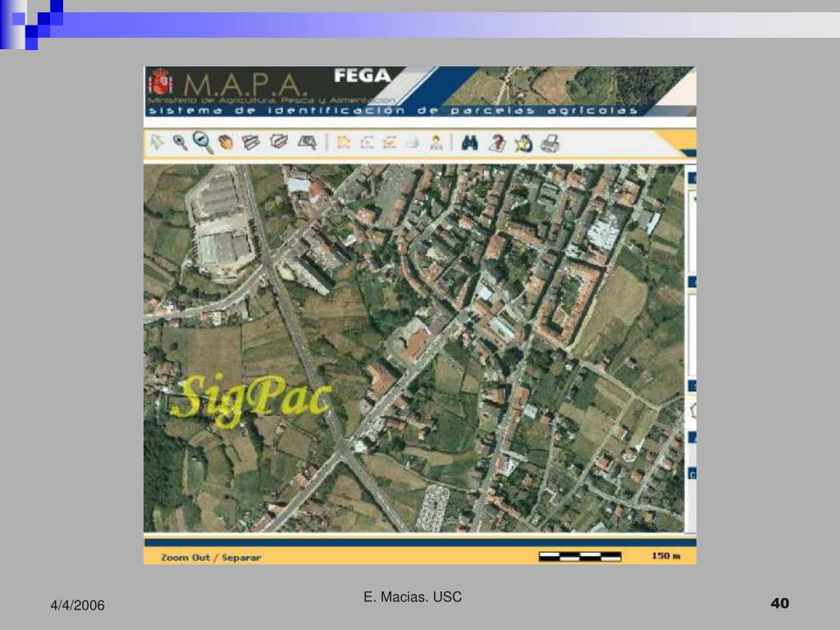Viewport: 840px width, 630px height.
Task: Print the map with printer icon
Action: click(550, 143)
